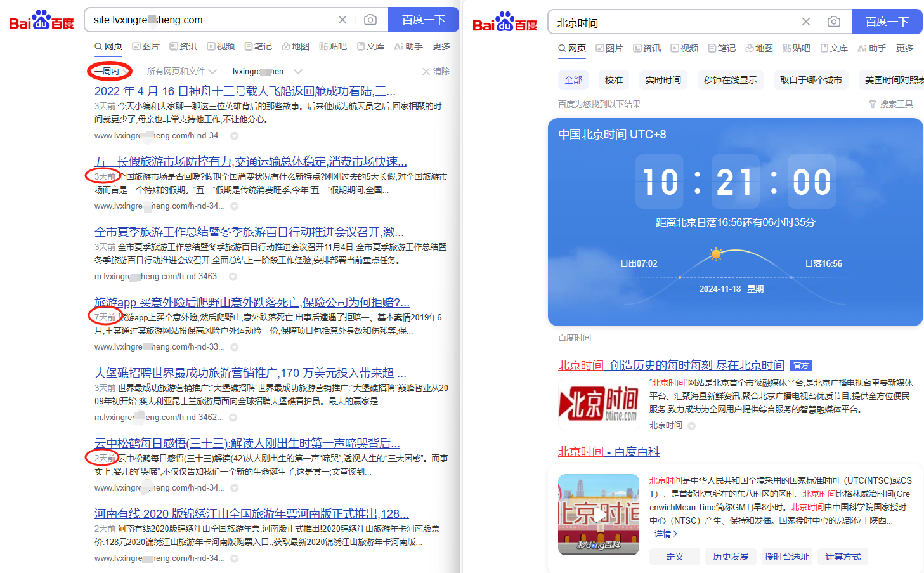Click snapshot icon beside 五一长假 result URL
The height and width of the screenshot is (573, 924).
pos(235,206)
